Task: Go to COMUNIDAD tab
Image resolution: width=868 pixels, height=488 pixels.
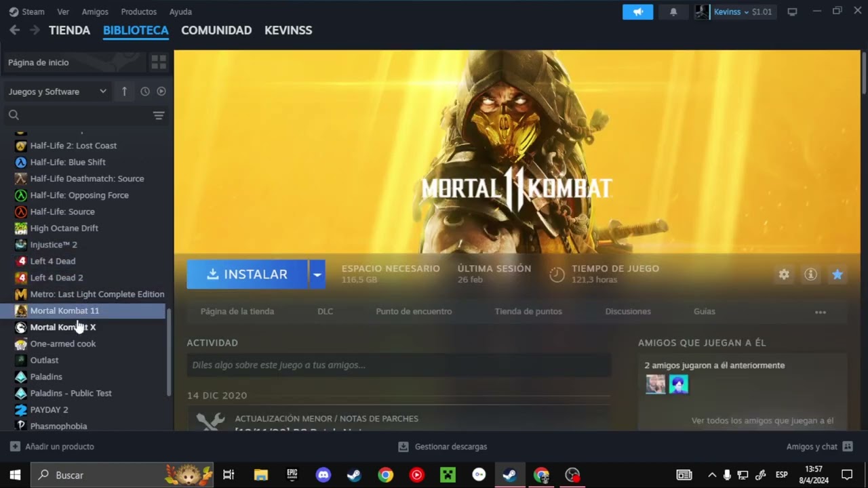Action: click(216, 30)
